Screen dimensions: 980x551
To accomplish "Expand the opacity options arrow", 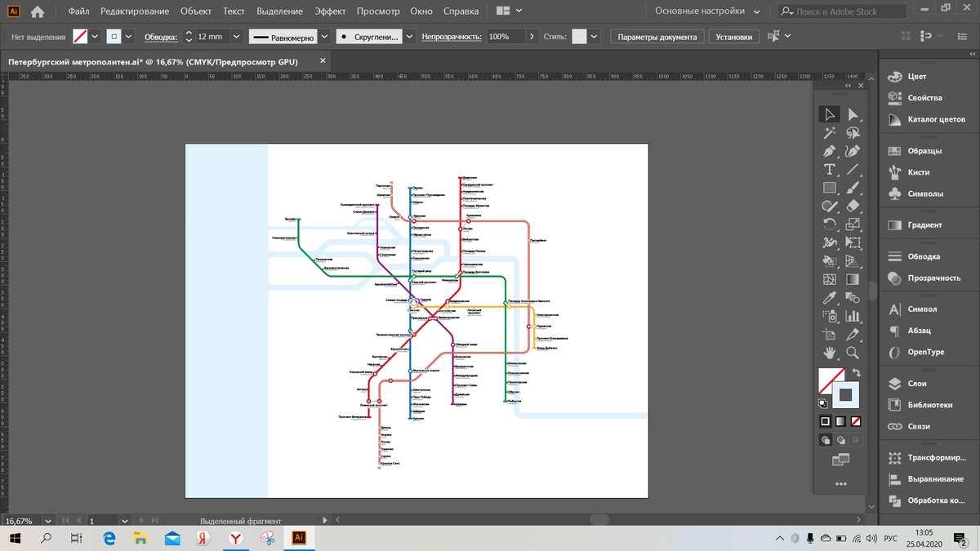I will pos(532,37).
